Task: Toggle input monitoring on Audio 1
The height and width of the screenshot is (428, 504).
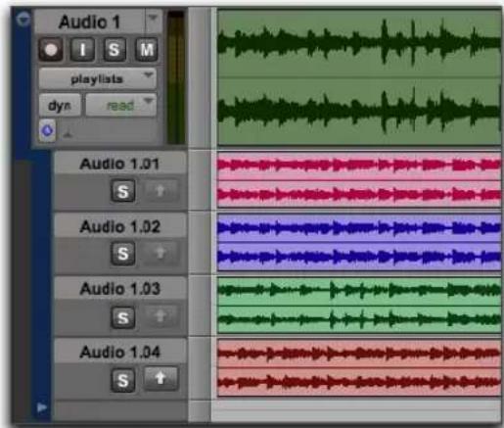Action: click(x=82, y=50)
